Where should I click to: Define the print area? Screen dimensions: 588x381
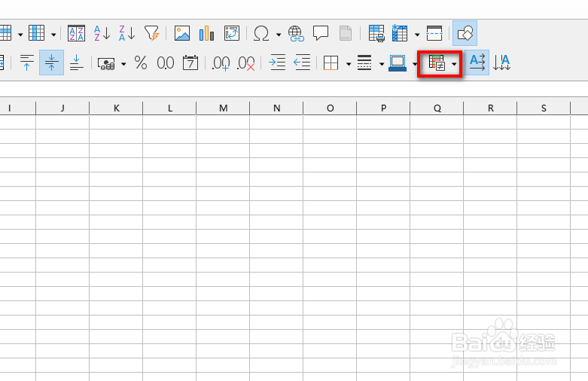click(376, 33)
